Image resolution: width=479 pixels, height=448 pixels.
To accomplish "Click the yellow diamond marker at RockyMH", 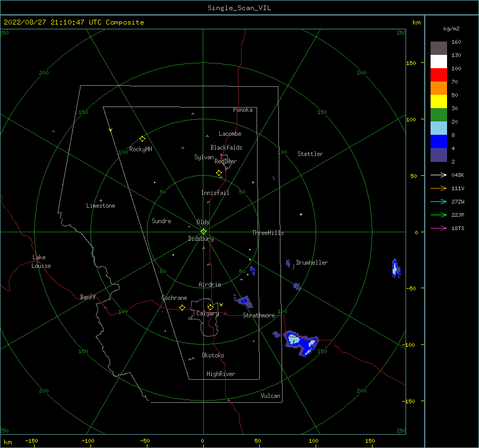I will tap(142, 139).
